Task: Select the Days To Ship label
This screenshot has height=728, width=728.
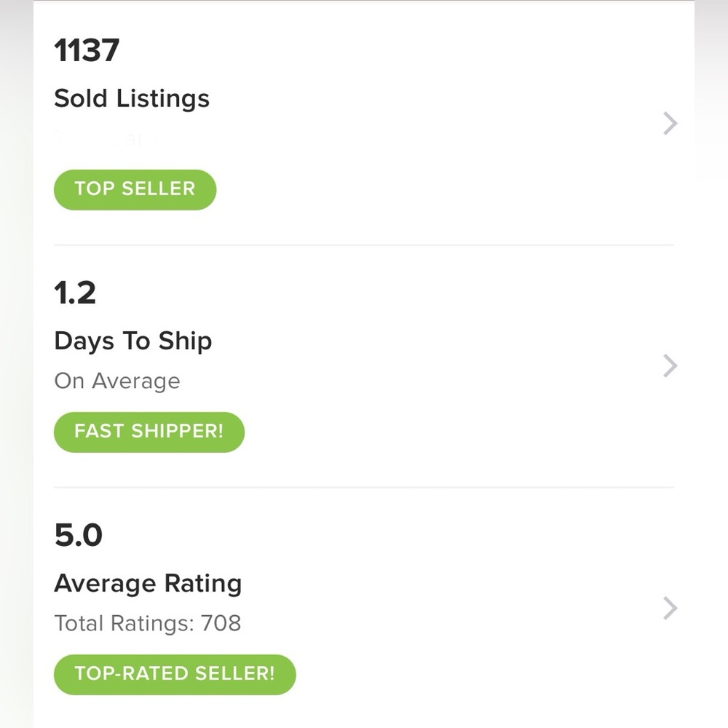Action: pos(133,341)
